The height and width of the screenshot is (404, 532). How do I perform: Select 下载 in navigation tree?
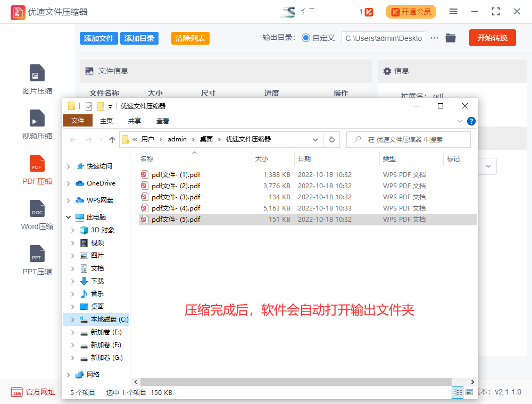97,281
